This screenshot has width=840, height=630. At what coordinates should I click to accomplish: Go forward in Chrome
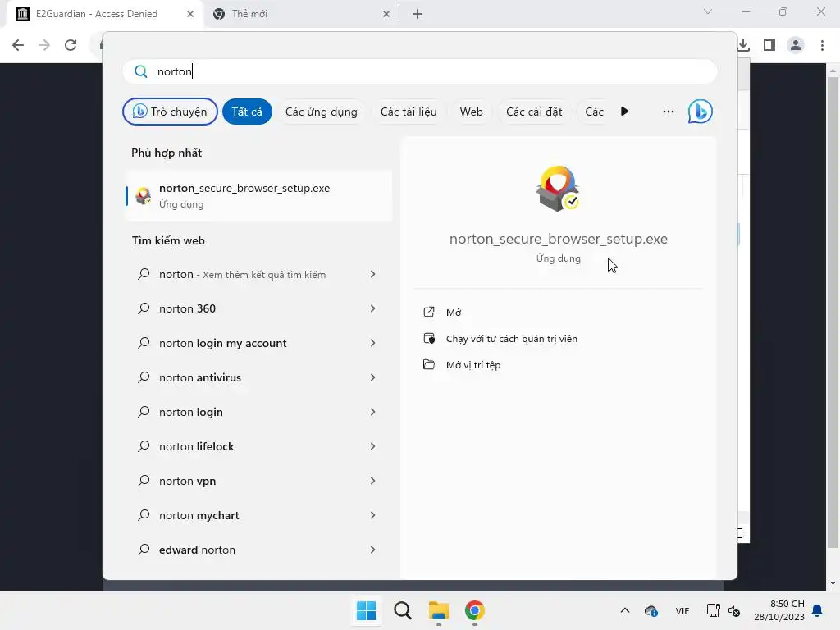pos(44,45)
